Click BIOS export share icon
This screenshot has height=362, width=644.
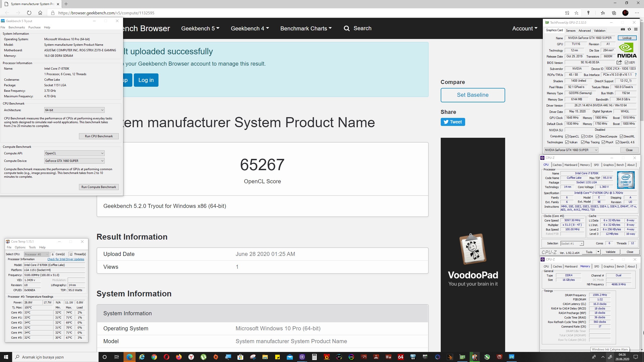pyautogui.click(x=619, y=62)
